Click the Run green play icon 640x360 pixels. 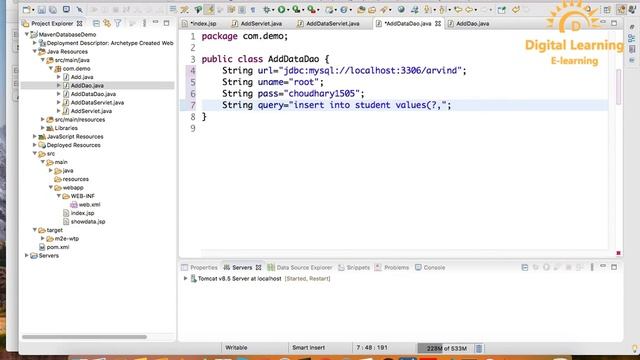[281, 9]
